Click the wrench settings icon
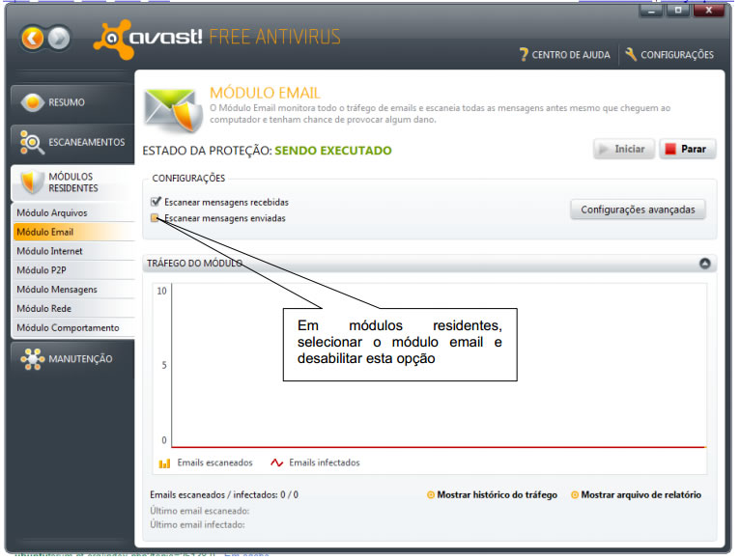Viewport: 740px width, 560px height. point(631,54)
